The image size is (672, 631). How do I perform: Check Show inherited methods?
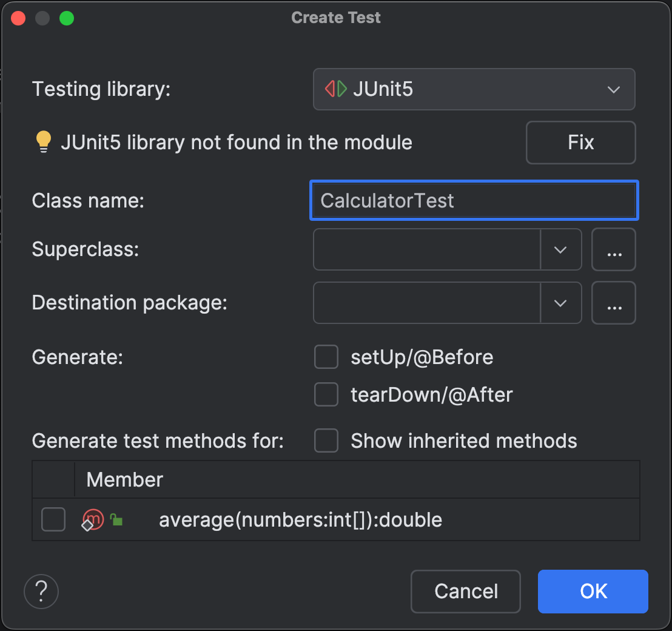(326, 441)
